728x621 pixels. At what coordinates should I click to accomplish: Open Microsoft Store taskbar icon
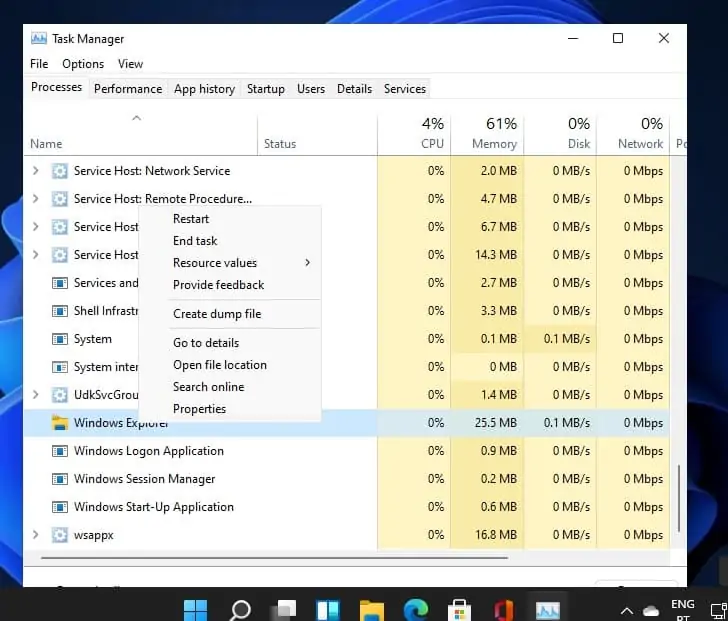tap(459, 609)
